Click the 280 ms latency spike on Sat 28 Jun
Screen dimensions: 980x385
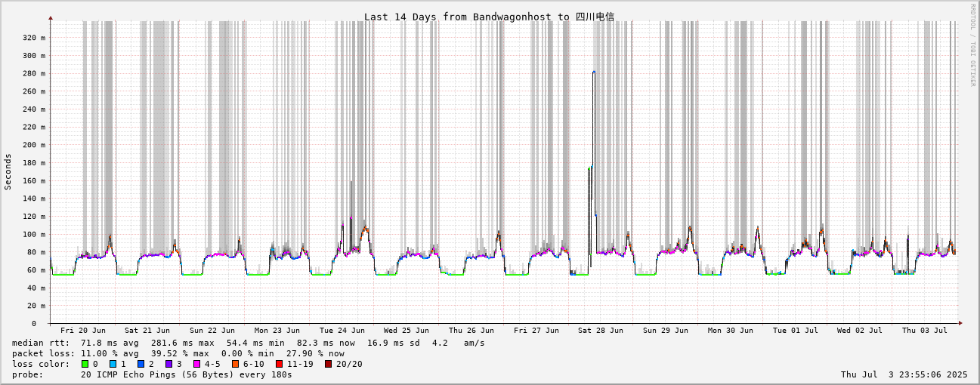[x=594, y=72]
